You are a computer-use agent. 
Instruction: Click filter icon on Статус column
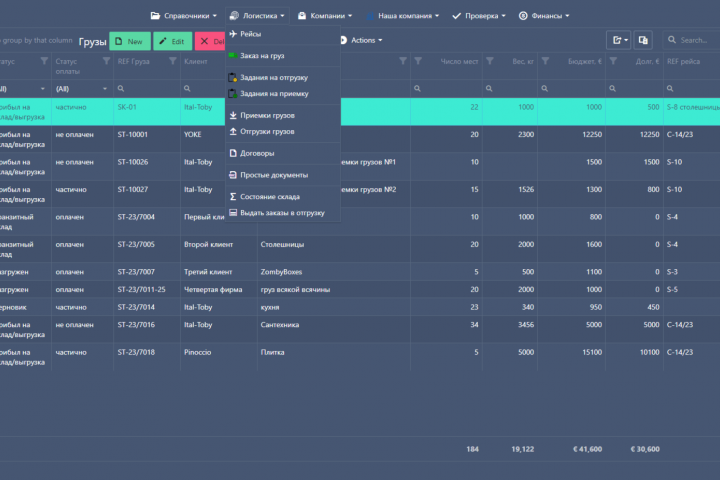[x=44, y=61]
